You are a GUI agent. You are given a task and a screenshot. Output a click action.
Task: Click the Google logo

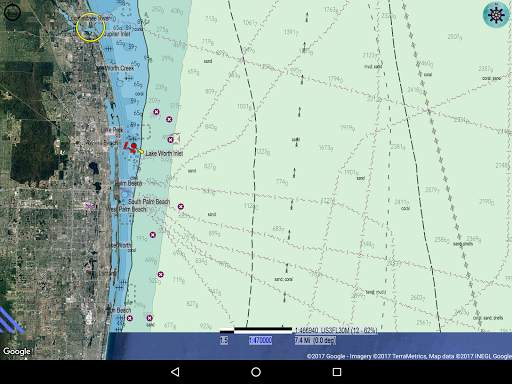[17, 351]
